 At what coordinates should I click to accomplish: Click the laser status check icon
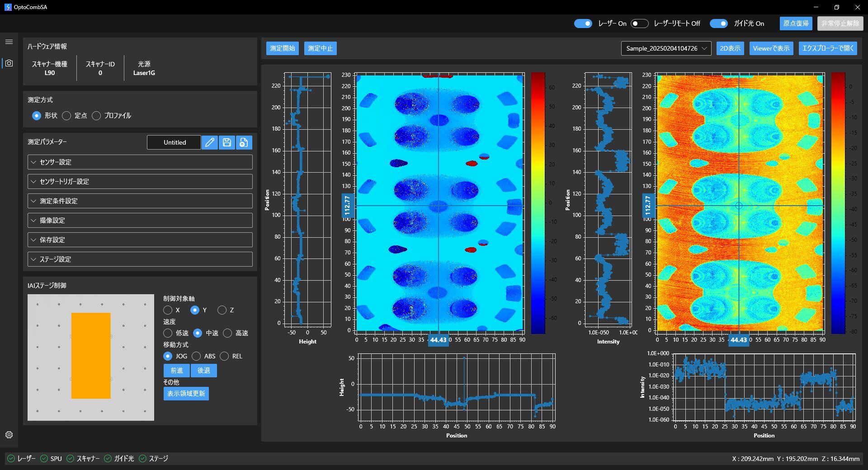coord(11,459)
